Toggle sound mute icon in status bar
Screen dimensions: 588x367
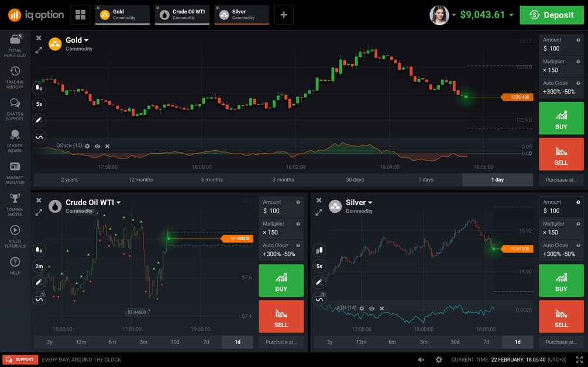click(421, 359)
